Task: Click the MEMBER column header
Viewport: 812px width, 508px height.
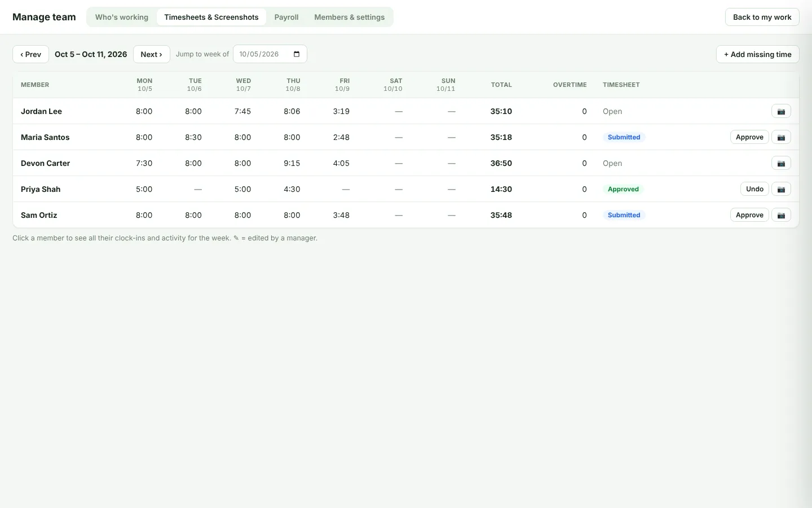Action: point(35,85)
